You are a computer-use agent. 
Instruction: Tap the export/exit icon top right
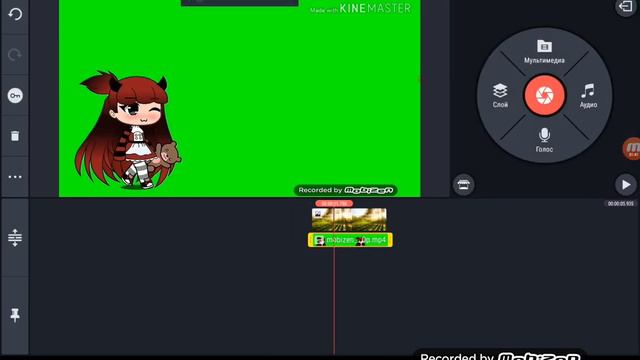[x=626, y=7]
